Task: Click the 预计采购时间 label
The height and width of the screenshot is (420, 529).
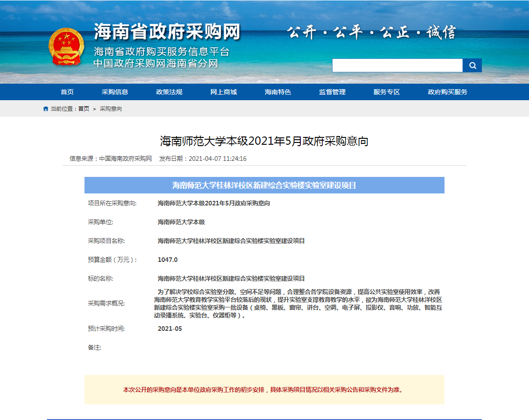Action: [106, 329]
